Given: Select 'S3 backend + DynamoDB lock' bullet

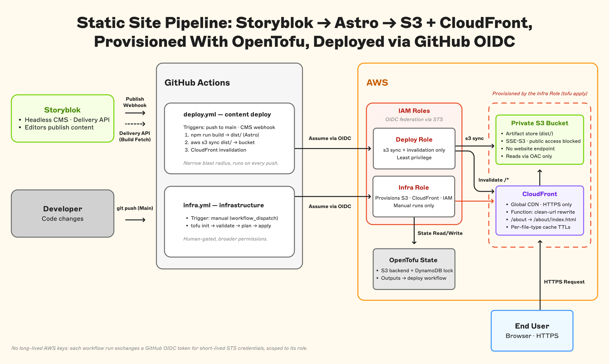Looking at the screenshot, I should tap(417, 270).
